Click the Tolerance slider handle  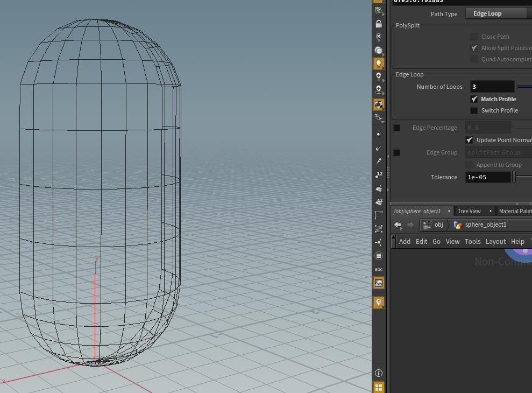tap(514, 177)
